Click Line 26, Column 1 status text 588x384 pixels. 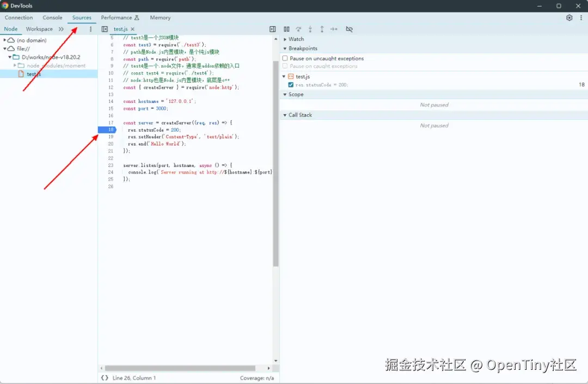(134, 378)
